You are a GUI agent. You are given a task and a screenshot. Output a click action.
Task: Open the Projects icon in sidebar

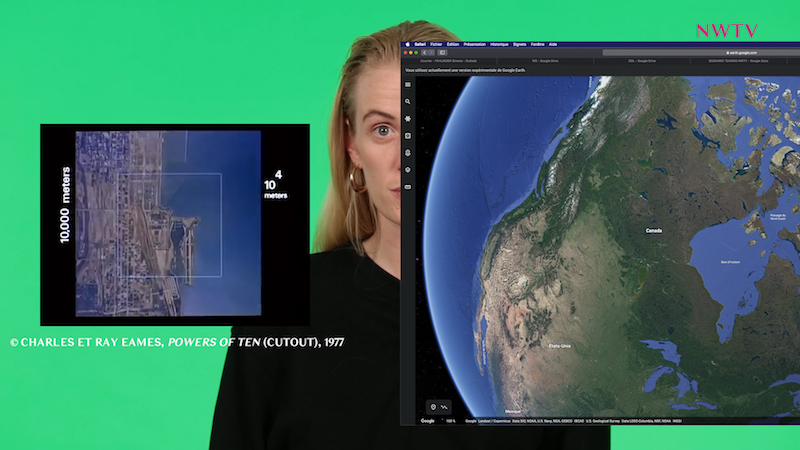[408, 153]
